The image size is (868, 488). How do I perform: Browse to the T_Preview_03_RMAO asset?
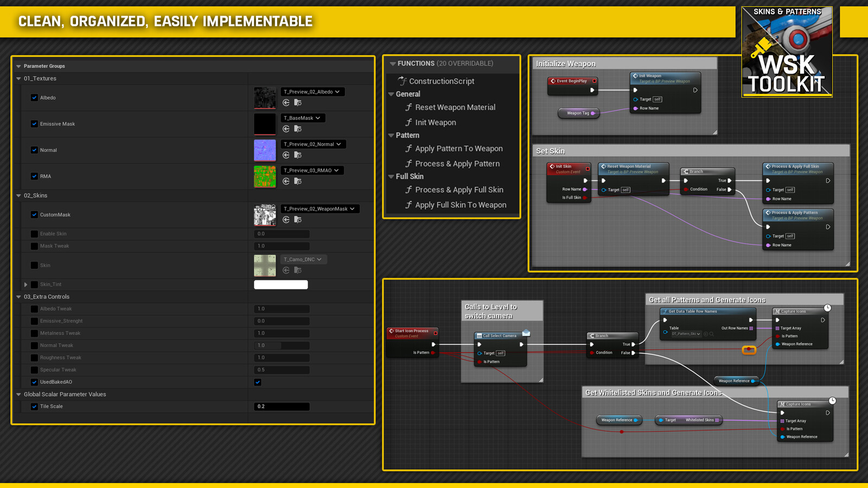[x=298, y=181]
